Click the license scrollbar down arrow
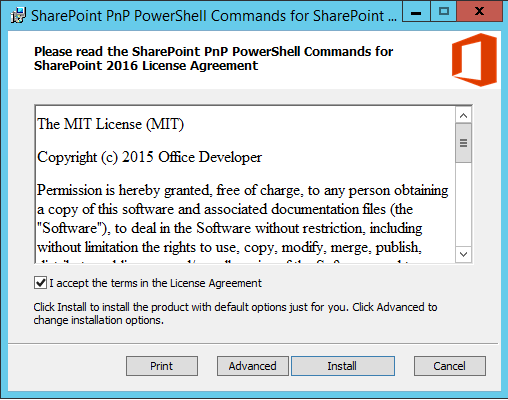Screen dimensions: 508x400 click(463, 254)
